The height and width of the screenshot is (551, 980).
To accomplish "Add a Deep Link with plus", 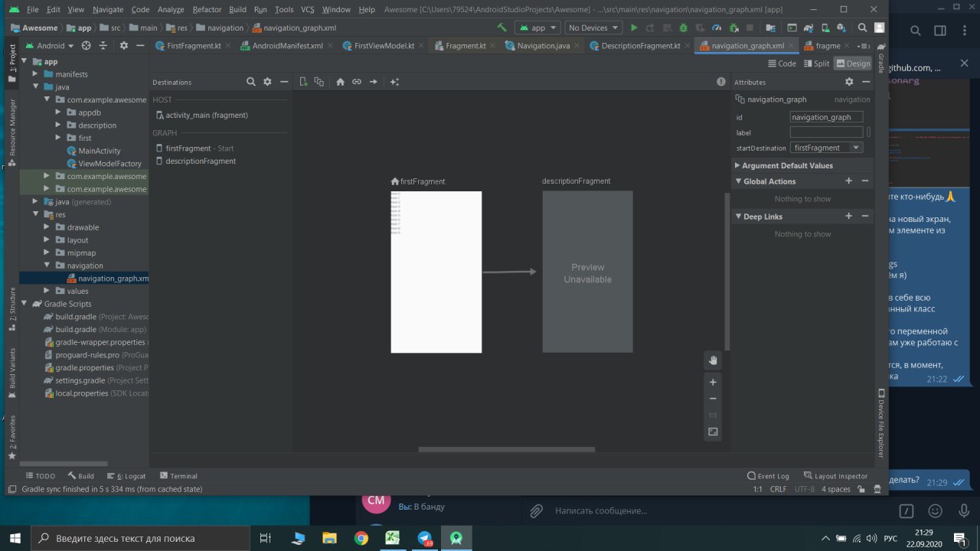I will (848, 217).
